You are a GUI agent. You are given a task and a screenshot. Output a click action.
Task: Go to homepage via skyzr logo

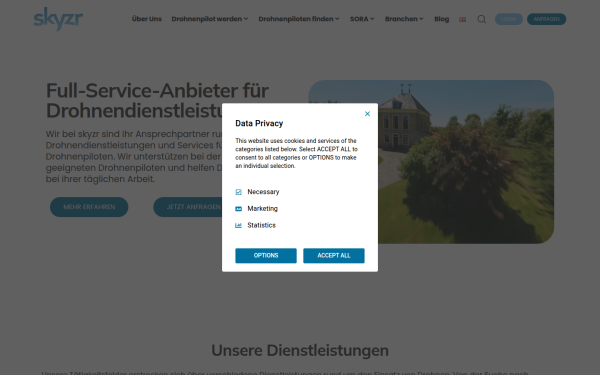coord(58,18)
